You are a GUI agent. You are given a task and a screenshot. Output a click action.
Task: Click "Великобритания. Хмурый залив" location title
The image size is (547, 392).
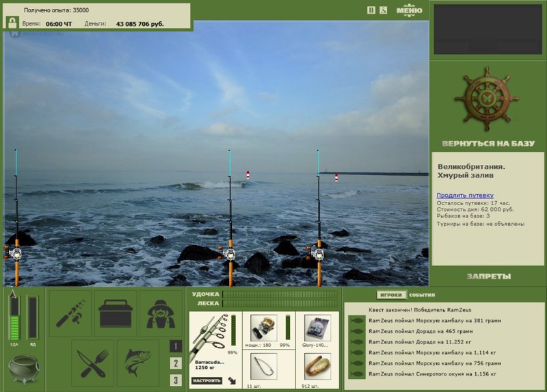471,171
